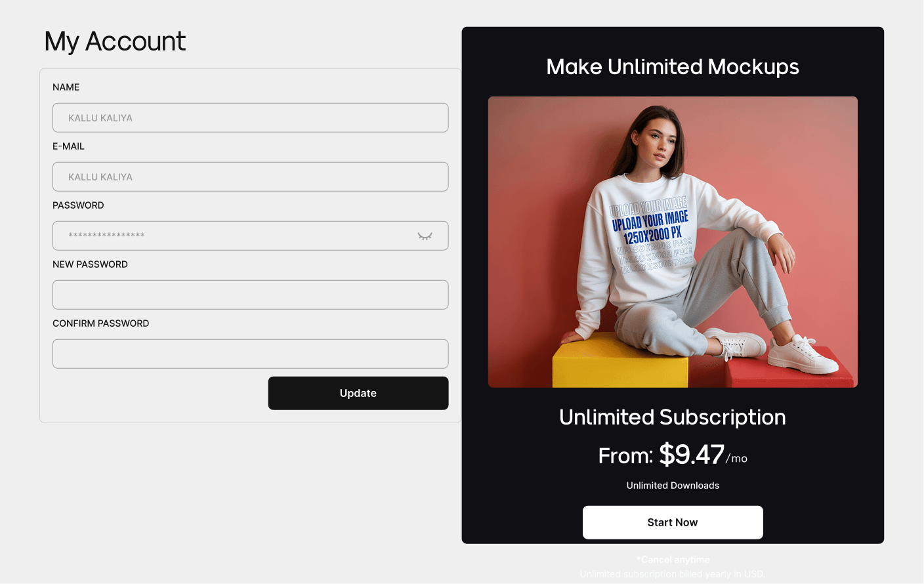The image size is (924, 584).
Task: Focus the New Password field
Action: point(251,295)
